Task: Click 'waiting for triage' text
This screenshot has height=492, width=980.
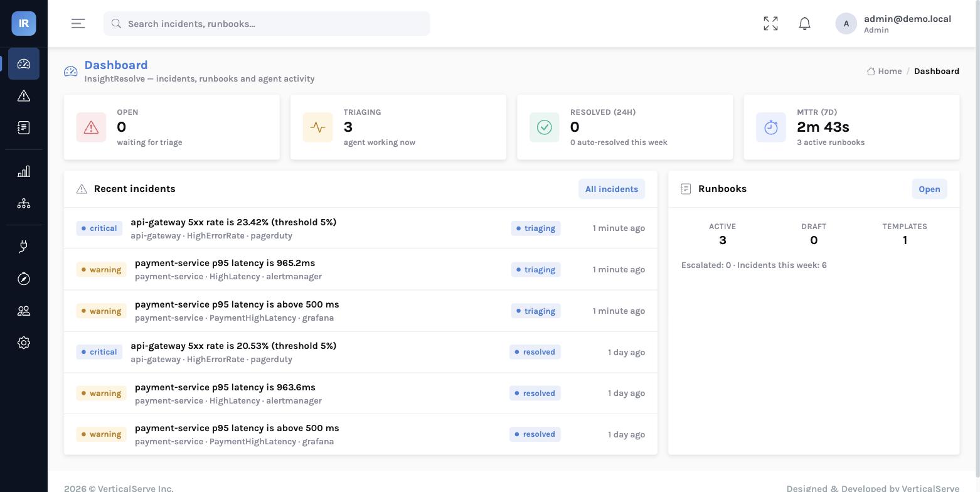Action: [149, 142]
